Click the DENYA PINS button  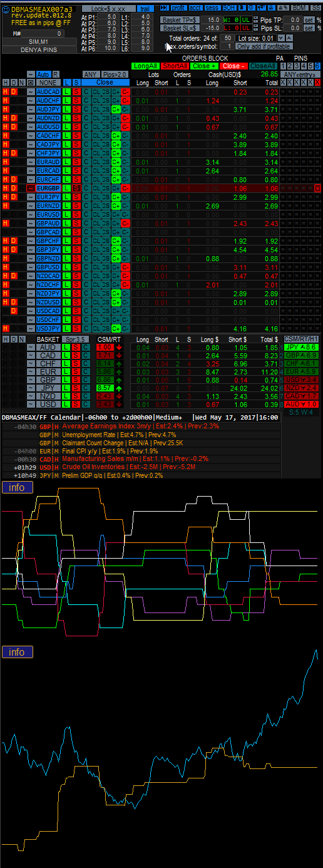(39, 49)
